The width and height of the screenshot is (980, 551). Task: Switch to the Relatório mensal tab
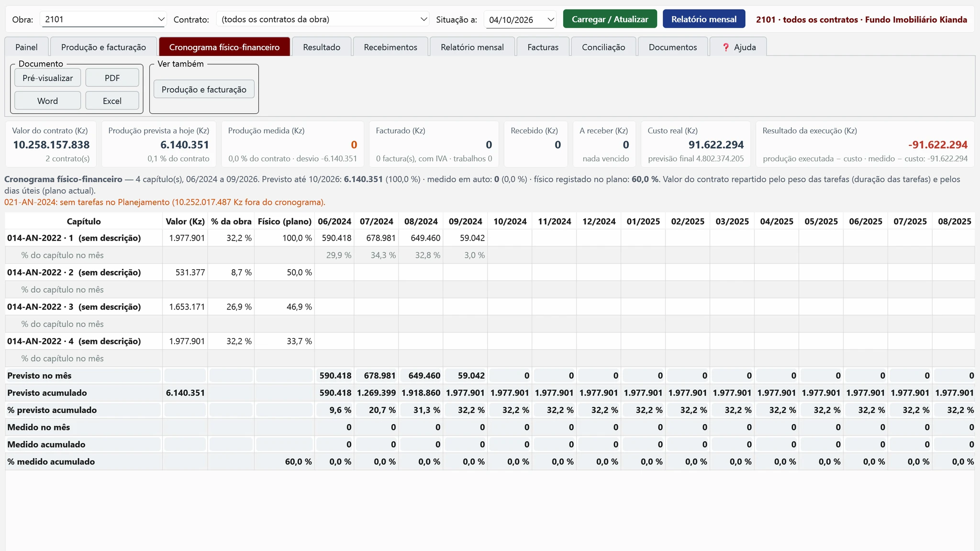click(x=472, y=47)
